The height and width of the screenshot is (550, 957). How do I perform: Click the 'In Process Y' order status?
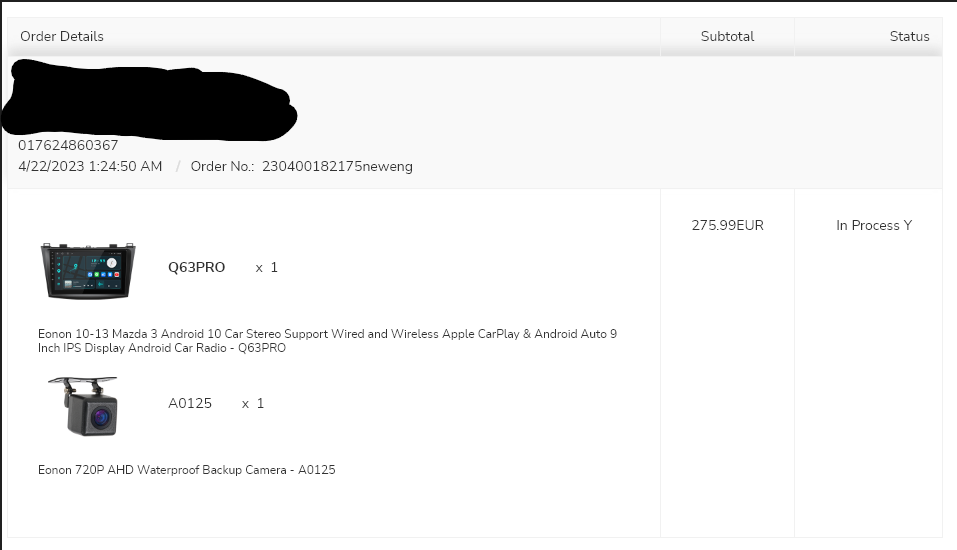(x=873, y=225)
